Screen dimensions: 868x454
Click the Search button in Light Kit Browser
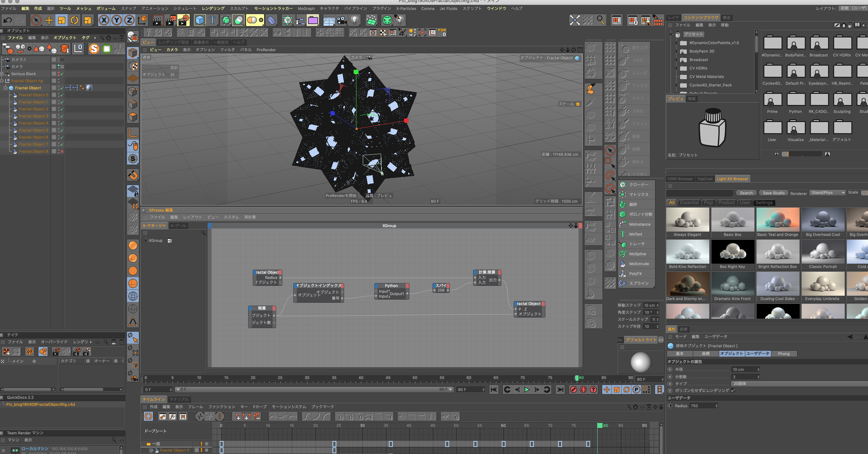(x=746, y=193)
